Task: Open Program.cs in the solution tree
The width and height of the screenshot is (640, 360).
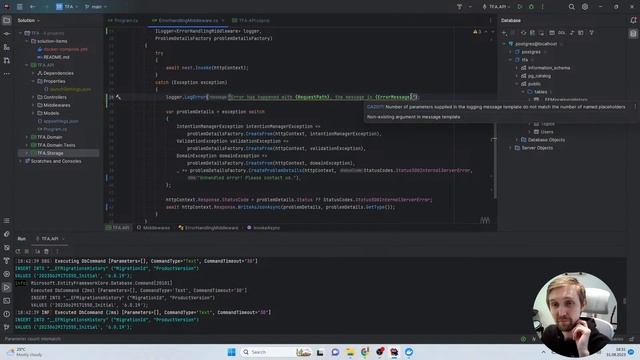Action: click(55, 129)
